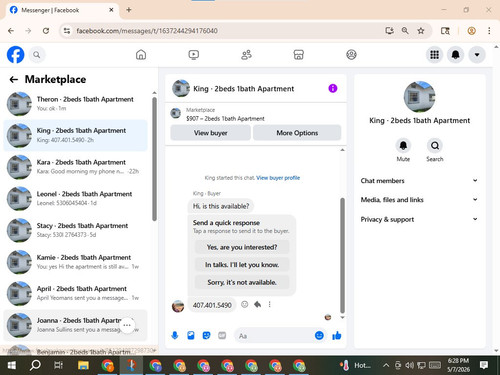Attach a photo using the image icon

[x=191, y=335]
